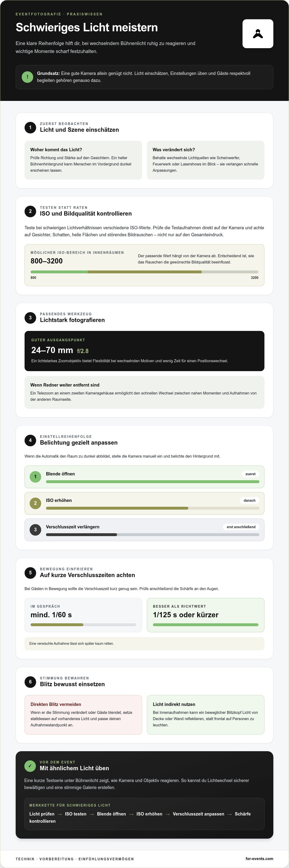Click the ISO range bar between 800 and 3200
This screenshot has height=868, width=289.
(144, 272)
